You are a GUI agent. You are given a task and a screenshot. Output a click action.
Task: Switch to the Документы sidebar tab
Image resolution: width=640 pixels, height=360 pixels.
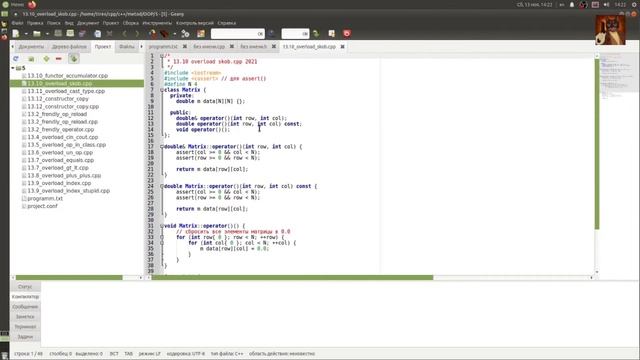pos(31,47)
